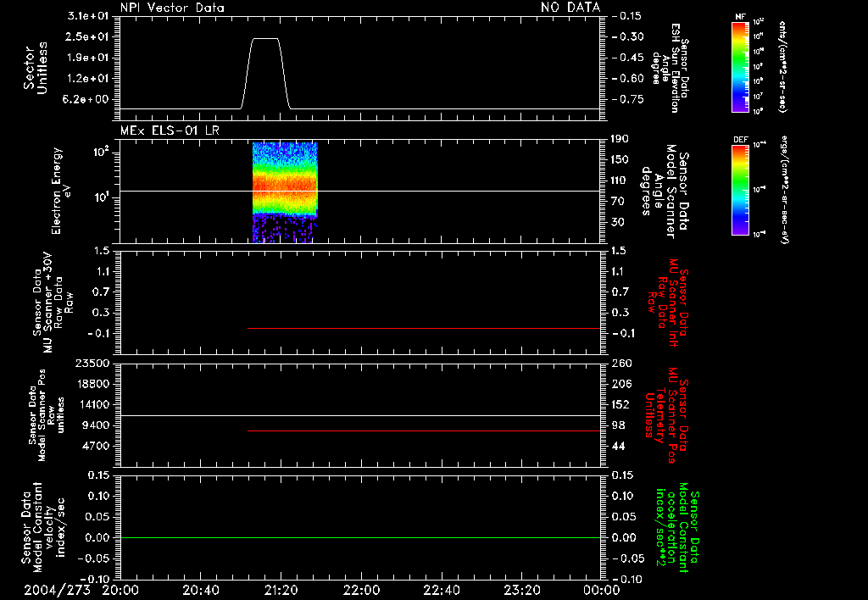The height and width of the screenshot is (600, 868).
Task: Click the '00:00' time axis label
Action: (x=601, y=590)
